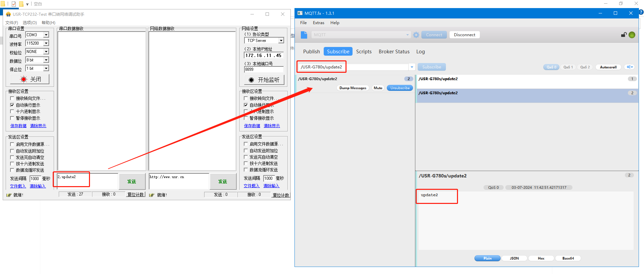Toggle 暂停接收显示 checkbox in network receive settings
644x274 pixels.
246,118
